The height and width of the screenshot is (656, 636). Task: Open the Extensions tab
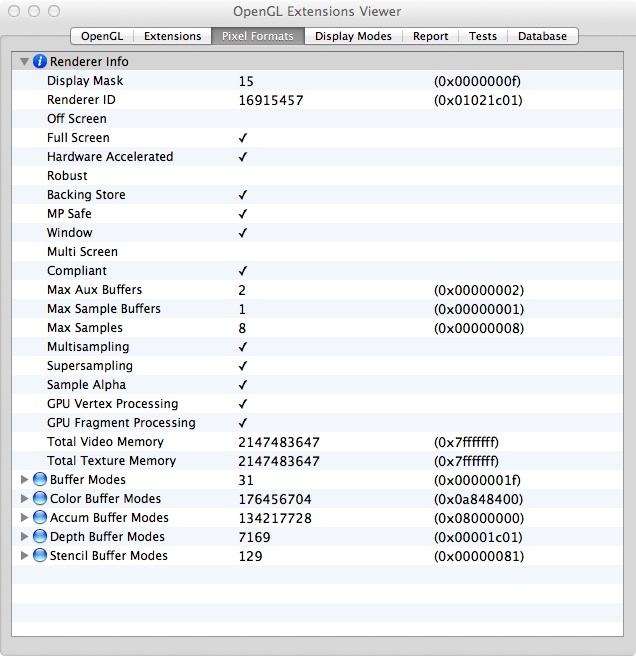pyautogui.click(x=172, y=36)
